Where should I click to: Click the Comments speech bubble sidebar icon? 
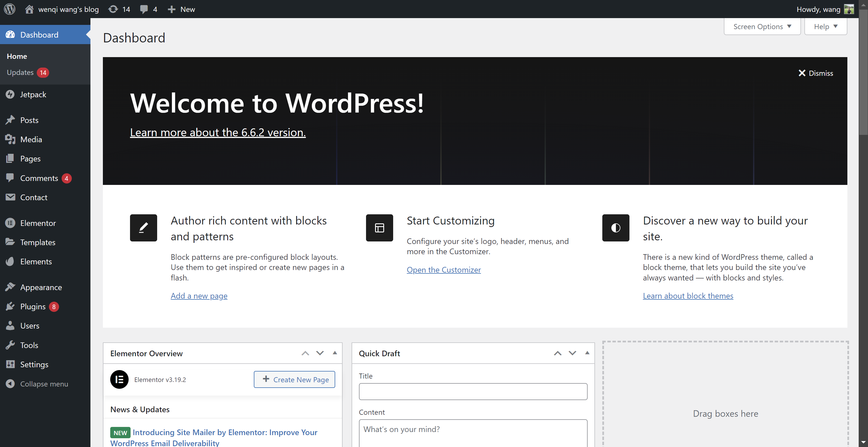(10, 178)
